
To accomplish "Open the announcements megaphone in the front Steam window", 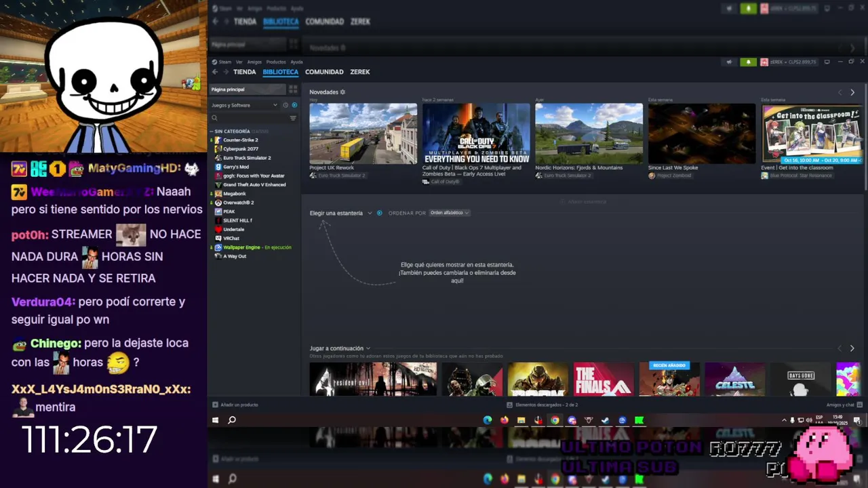I will [729, 62].
